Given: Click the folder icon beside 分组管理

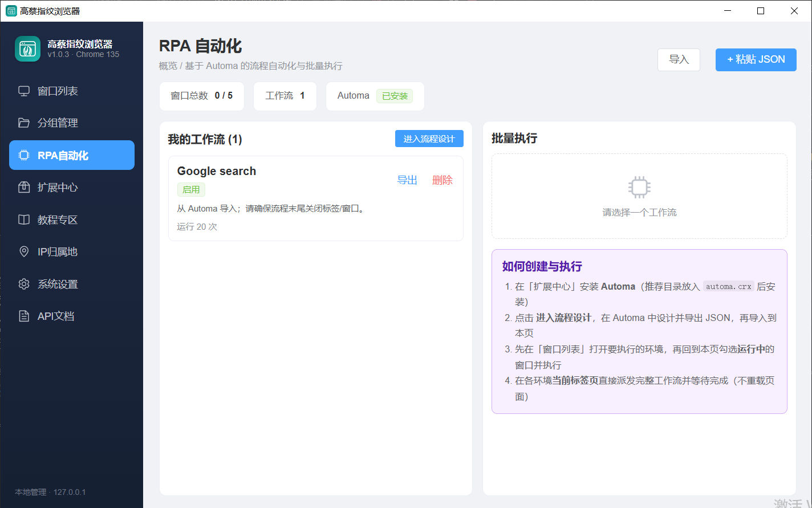Looking at the screenshot, I should point(24,123).
